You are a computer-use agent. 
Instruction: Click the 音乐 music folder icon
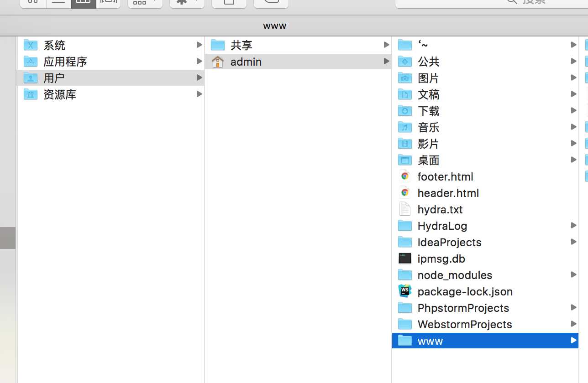click(x=405, y=127)
